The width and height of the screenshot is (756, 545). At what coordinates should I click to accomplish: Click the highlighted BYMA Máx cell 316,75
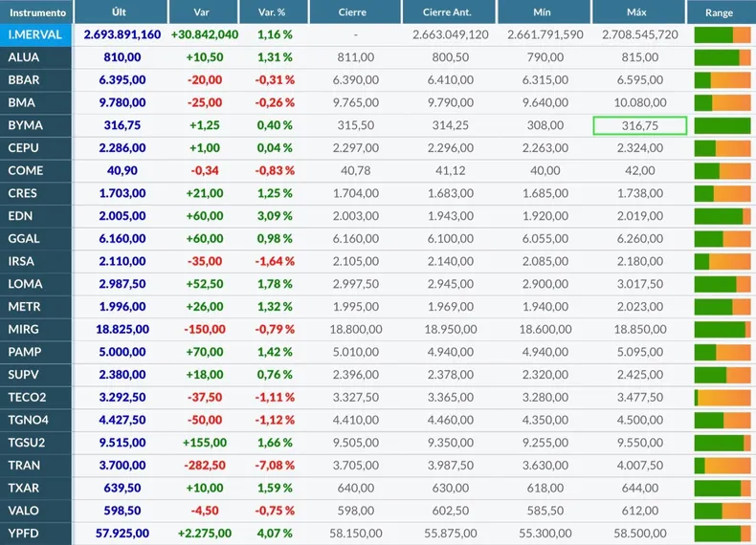pyautogui.click(x=639, y=125)
